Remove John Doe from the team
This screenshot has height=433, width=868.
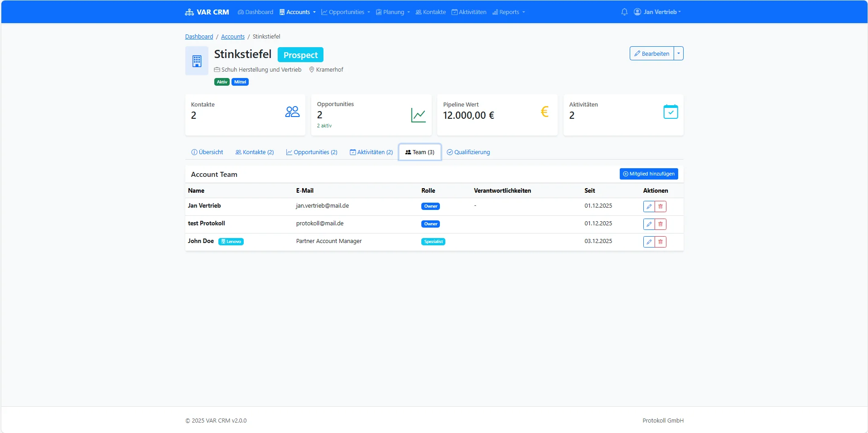coord(661,242)
